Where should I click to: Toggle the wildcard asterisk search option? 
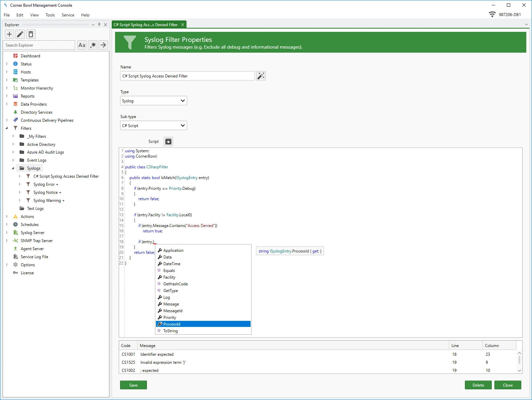tap(93, 45)
